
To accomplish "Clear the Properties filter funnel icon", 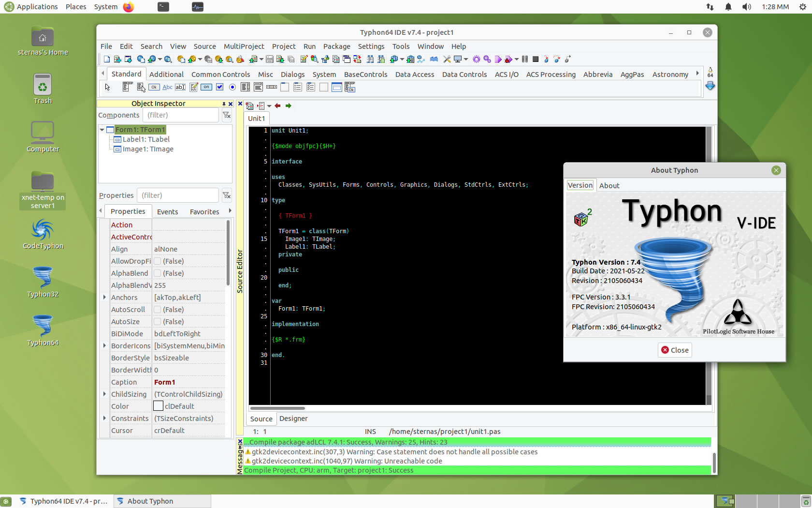I will coord(226,195).
